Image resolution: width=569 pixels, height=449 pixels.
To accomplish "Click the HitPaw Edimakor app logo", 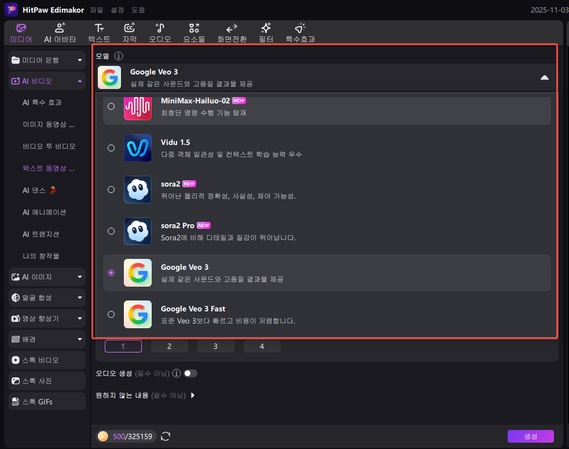I will (x=11, y=9).
